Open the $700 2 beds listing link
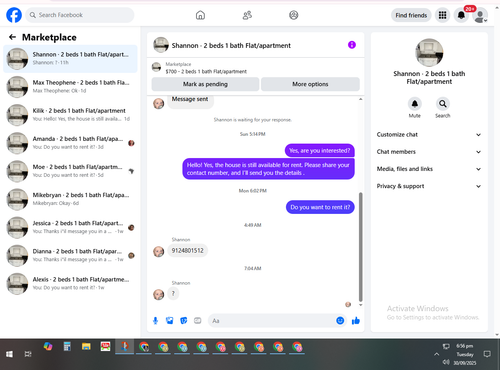500x370 pixels. [x=206, y=71]
